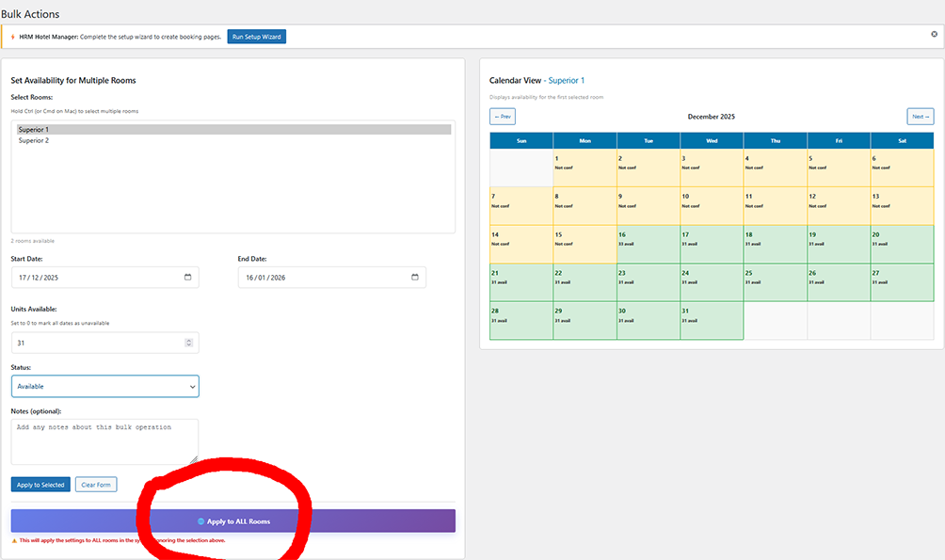Select December 3 calendar cell
Viewport: 945px width, 560px height.
[x=712, y=168]
